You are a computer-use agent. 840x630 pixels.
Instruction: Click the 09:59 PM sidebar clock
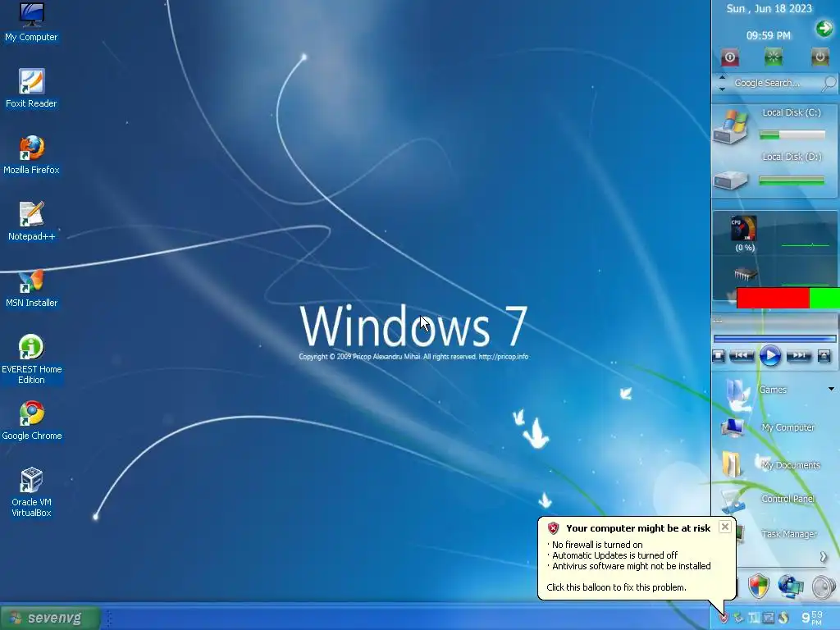coord(768,35)
